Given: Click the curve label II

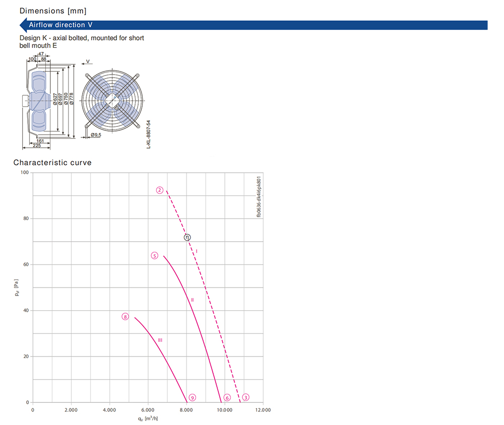Looking at the screenshot, I should [x=193, y=300].
